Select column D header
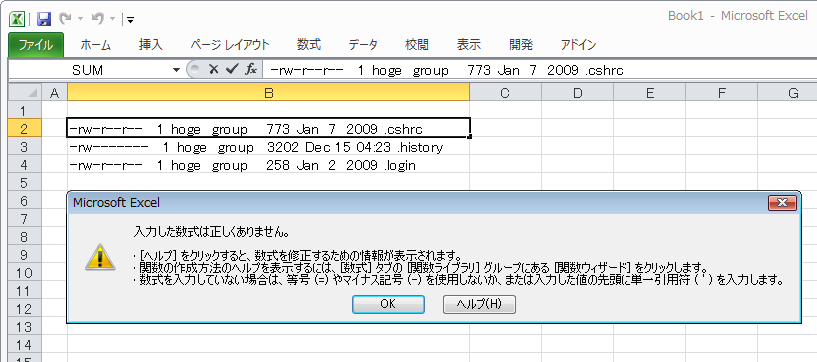 pyautogui.click(x=577, y=93)
